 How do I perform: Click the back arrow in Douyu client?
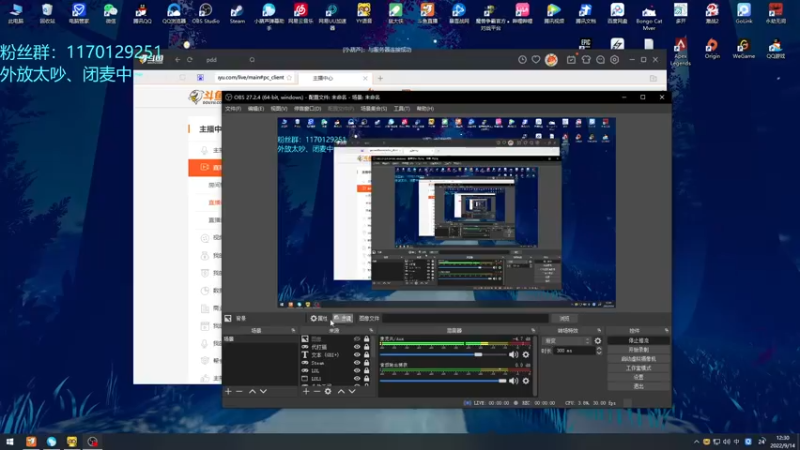178,60
